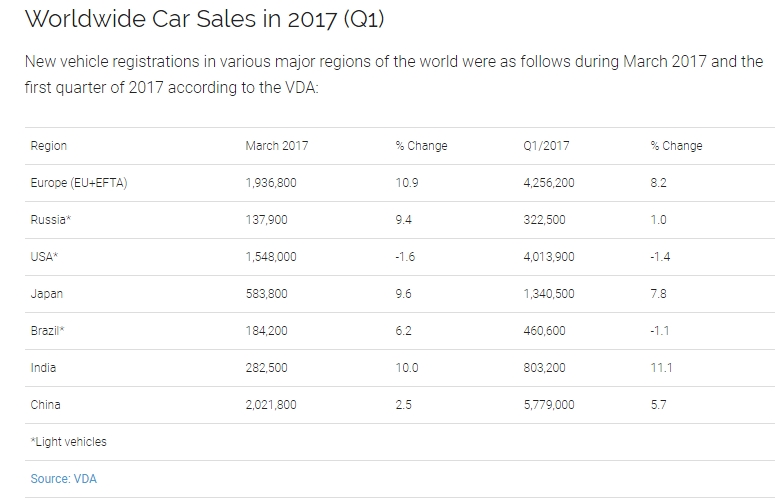Select the Europe (EU+EFTA) row label
This screenshot has height=504, width=784.
pyautogui.click(x=80, y=183)
